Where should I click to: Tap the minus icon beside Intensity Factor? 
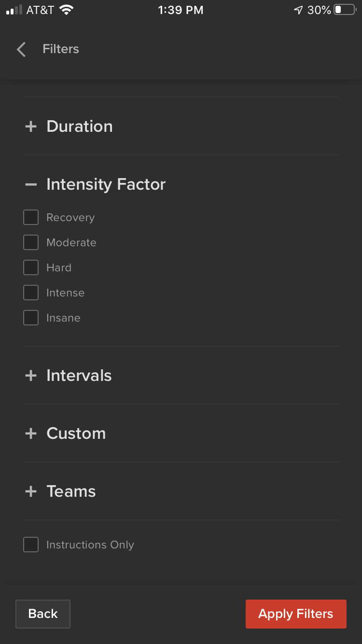point(31,184)
